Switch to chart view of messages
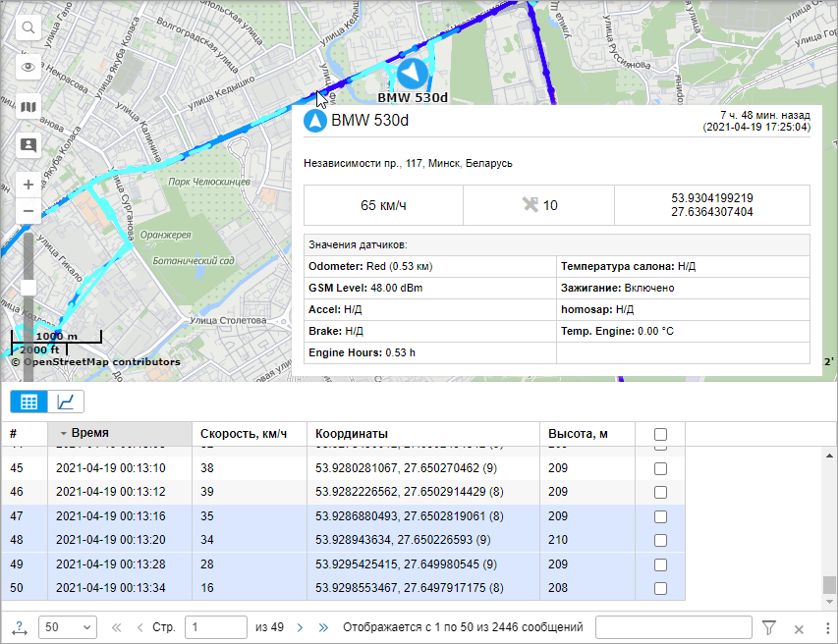This screenshot has width=838, height=644. [66, 402]
